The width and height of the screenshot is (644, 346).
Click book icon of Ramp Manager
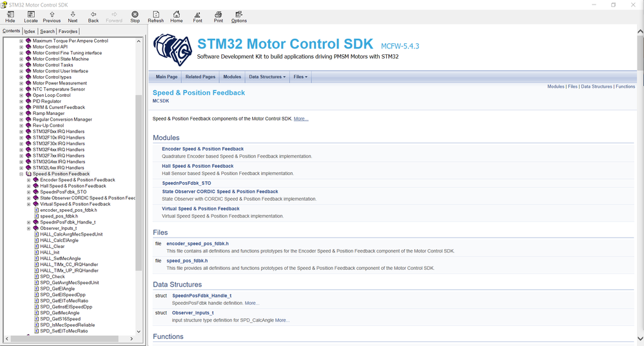tap(28, 113)
